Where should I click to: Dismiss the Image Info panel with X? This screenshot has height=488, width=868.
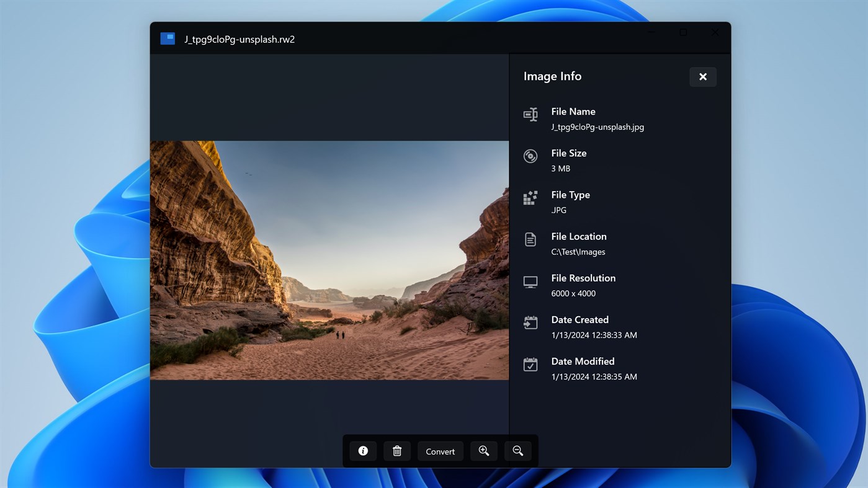tap(702, 76)
